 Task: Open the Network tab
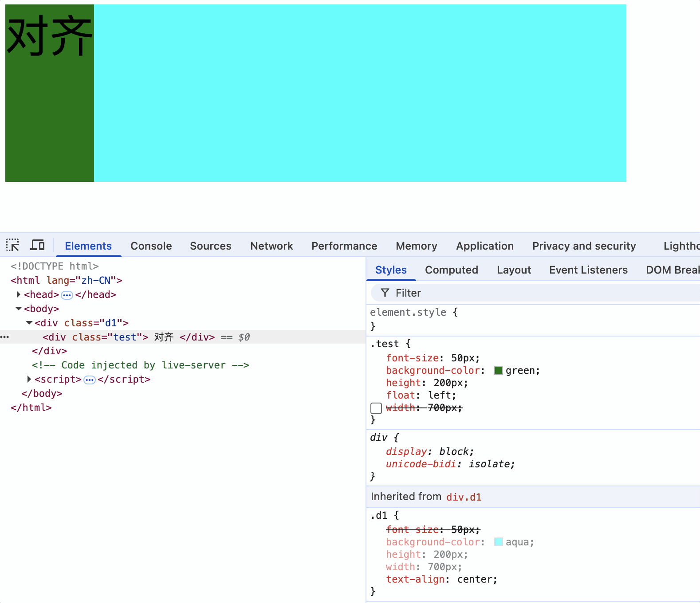click(272, 246)
